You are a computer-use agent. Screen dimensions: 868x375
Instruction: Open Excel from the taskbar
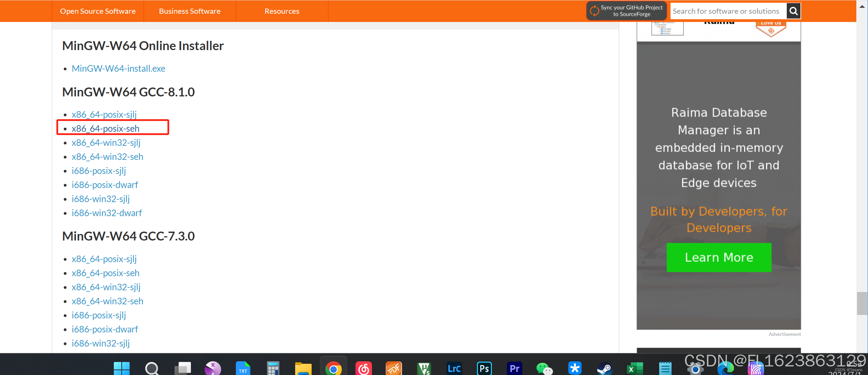pos(635,368)
